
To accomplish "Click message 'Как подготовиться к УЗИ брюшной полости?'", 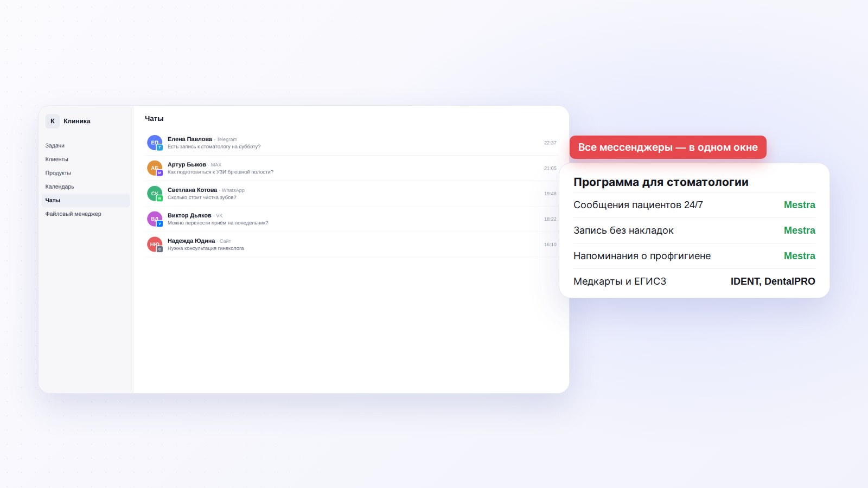I will tap(220, 172).
